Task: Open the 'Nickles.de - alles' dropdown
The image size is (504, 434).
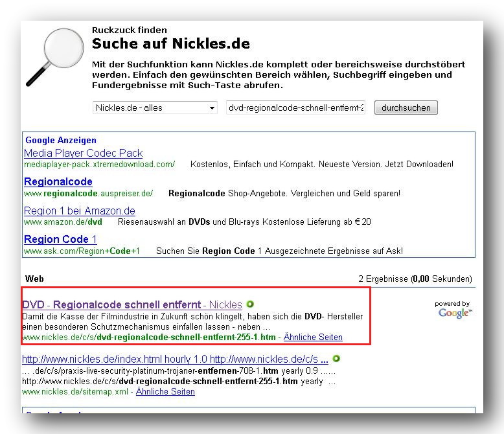Action: point(155,108)
